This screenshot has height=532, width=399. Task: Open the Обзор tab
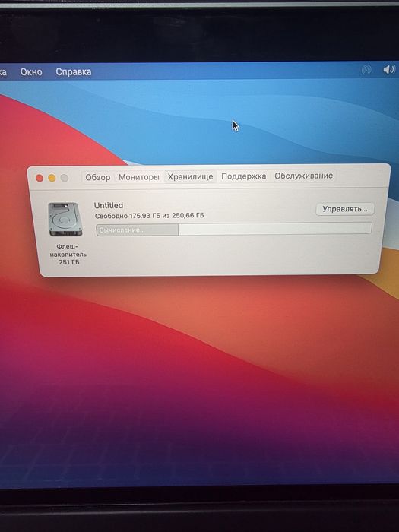click(x=98, y=177)
